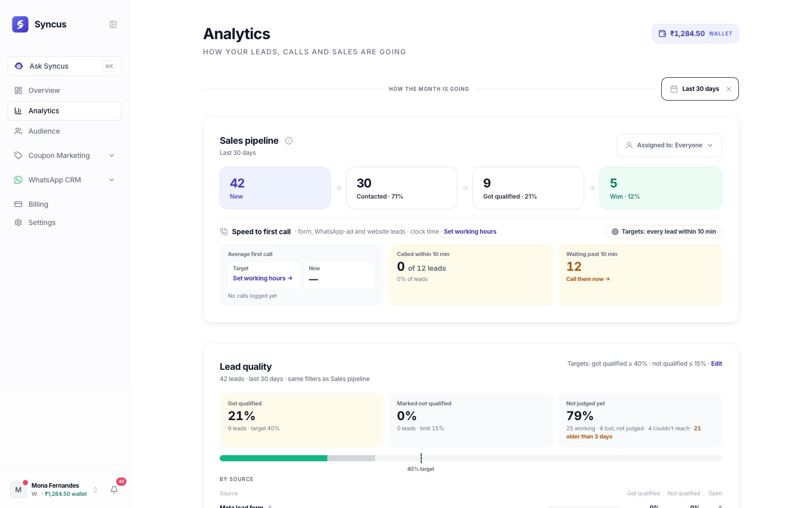Click the wallet icon in top badge

click(662, 34)
